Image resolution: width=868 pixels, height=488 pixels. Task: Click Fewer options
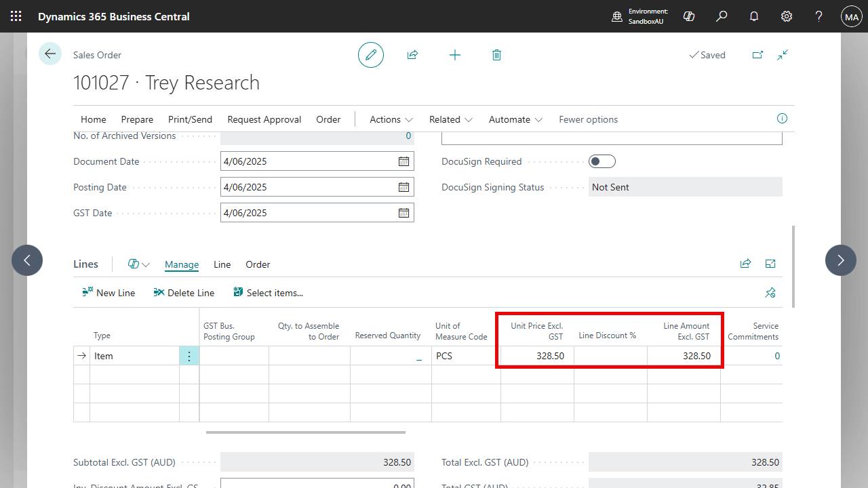click(x=588, y=119)
